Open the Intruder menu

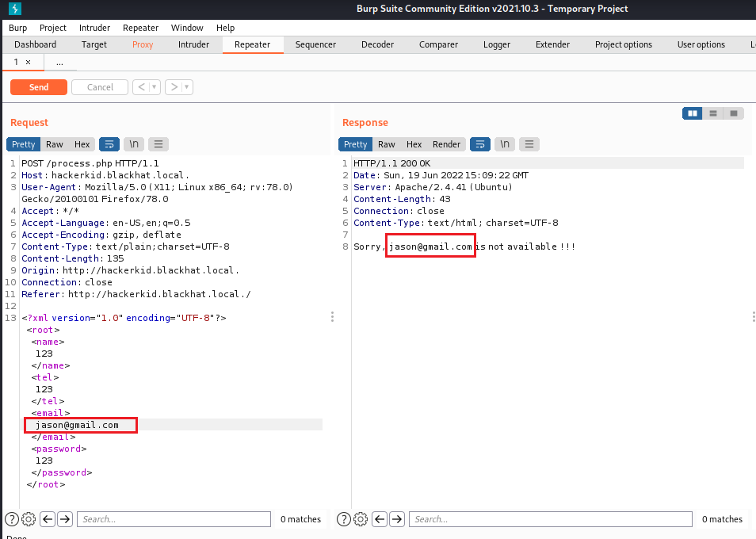[x=94, y=28]
